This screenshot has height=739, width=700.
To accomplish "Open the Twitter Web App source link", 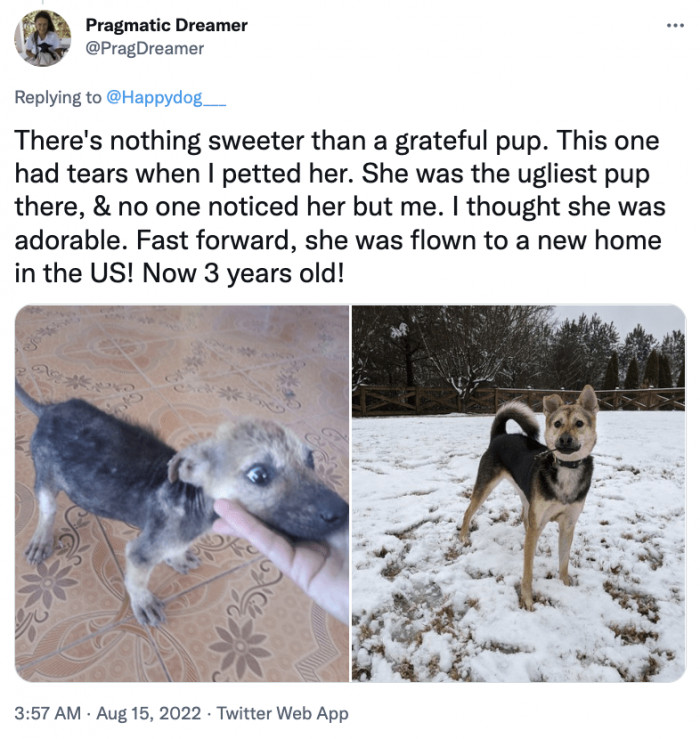I will tap(282, 713).
